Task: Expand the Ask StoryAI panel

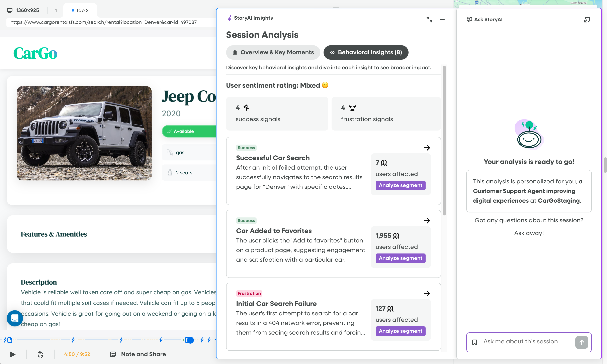Action: pos(587,19)
